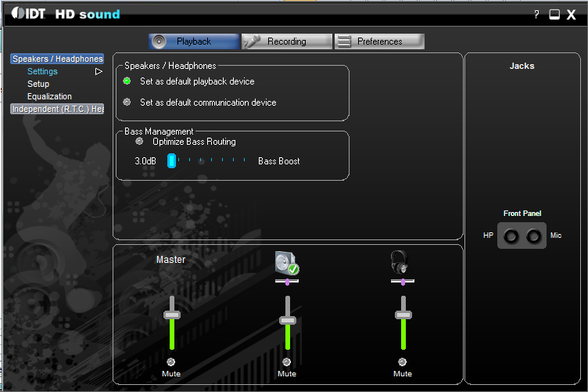
Task: Click the IDT HD sound logo
Action: [66, 14]
